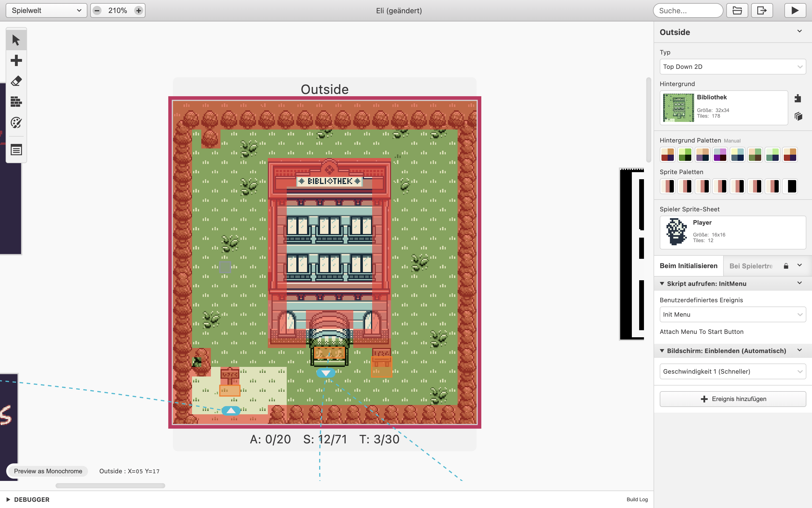
Task: Select the fourth sprite palette swatch
Action: [x=720, y=186]
